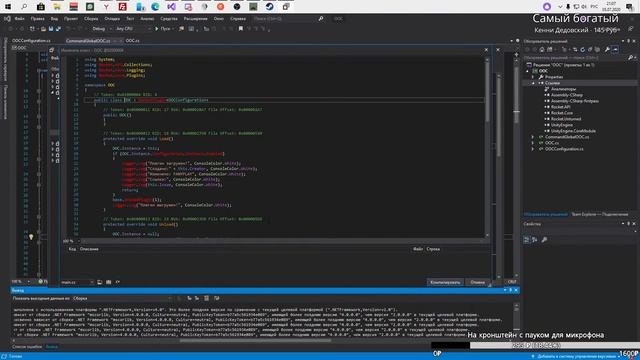Open the 100 % zoom dropdown in dialog
640x360 pixels.
pyautogui.click(x=70, y=241)
